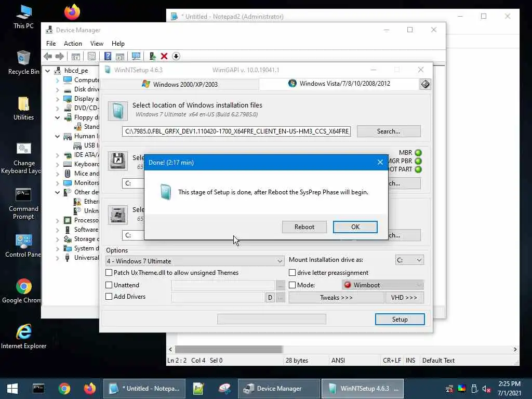Click the installation files path field
Screen dimensions: 532x399
pos(236,131)
